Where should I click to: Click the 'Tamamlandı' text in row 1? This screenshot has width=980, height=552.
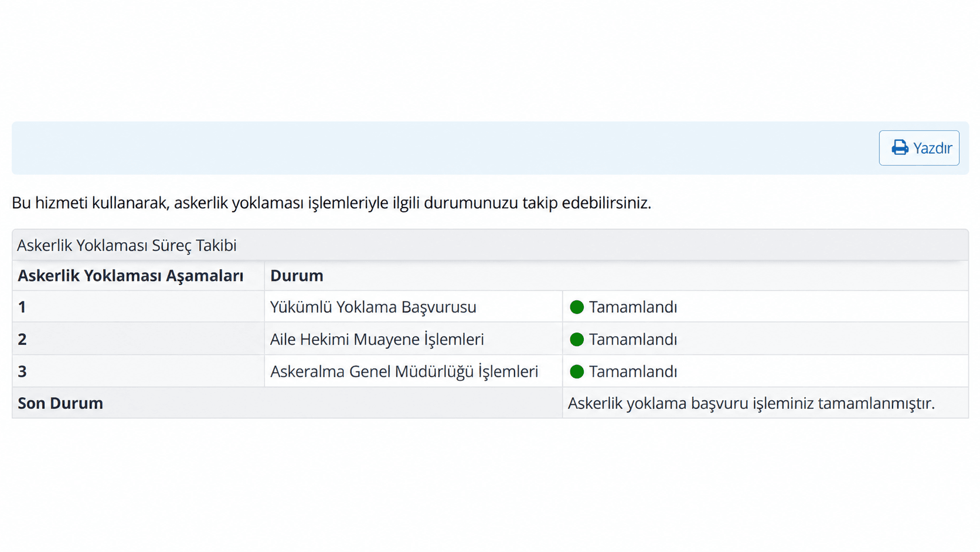point(633,307)
